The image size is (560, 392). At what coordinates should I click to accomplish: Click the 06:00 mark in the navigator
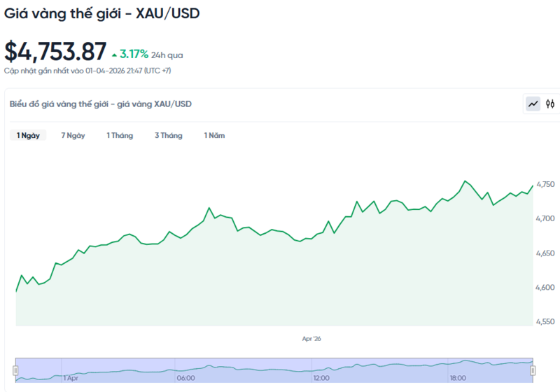point(185,378)
